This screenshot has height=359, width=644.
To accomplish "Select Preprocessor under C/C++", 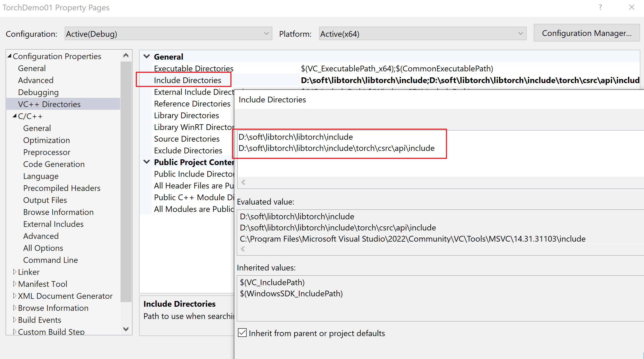I will point(47,152).
